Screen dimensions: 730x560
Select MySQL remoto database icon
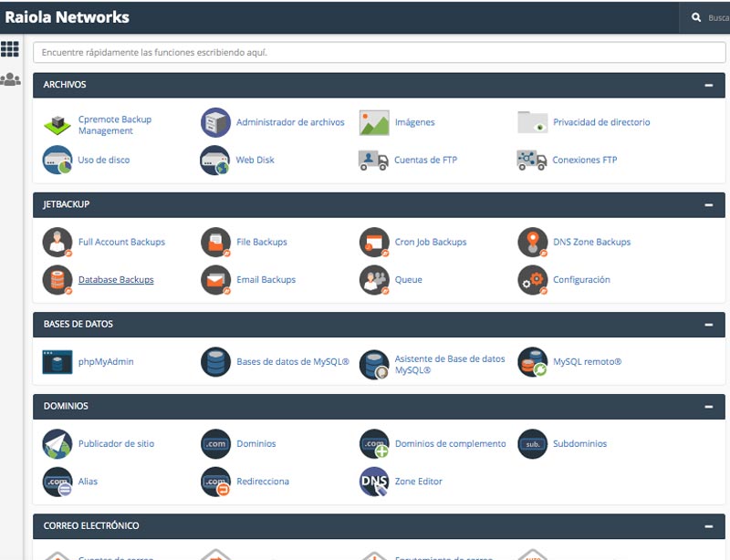588,361
